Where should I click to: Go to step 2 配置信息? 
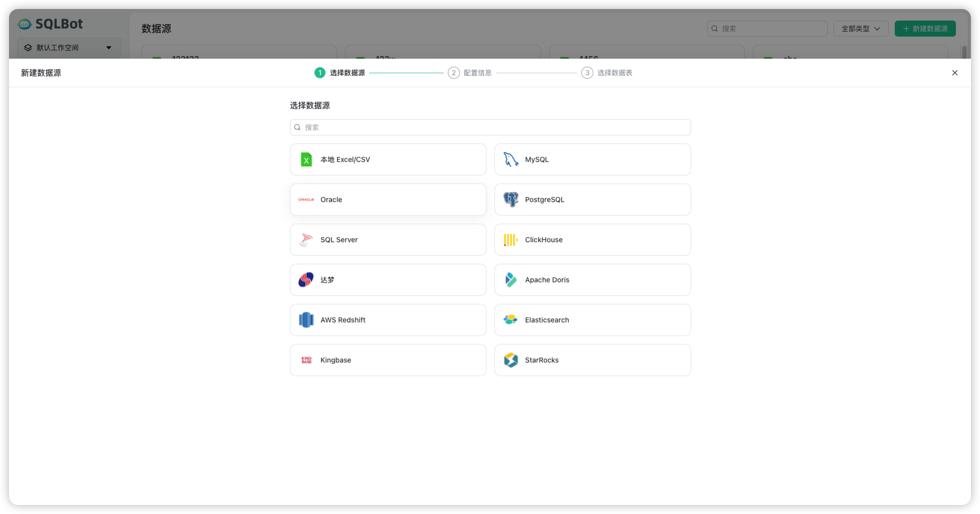coord(470,73)
